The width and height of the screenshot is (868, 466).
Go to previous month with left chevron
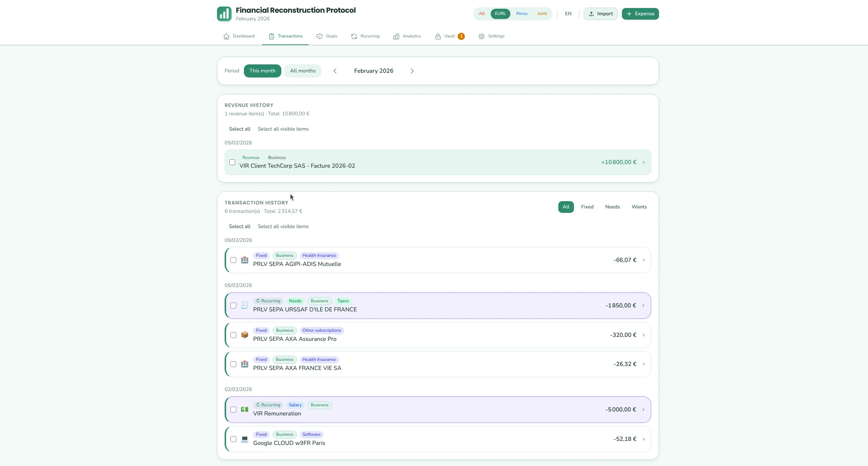click(335, 71)
